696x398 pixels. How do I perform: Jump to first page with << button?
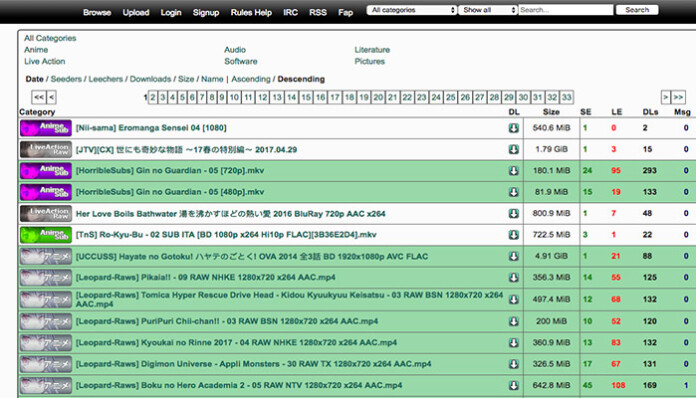pyautogui.click(x=39, y=97)
